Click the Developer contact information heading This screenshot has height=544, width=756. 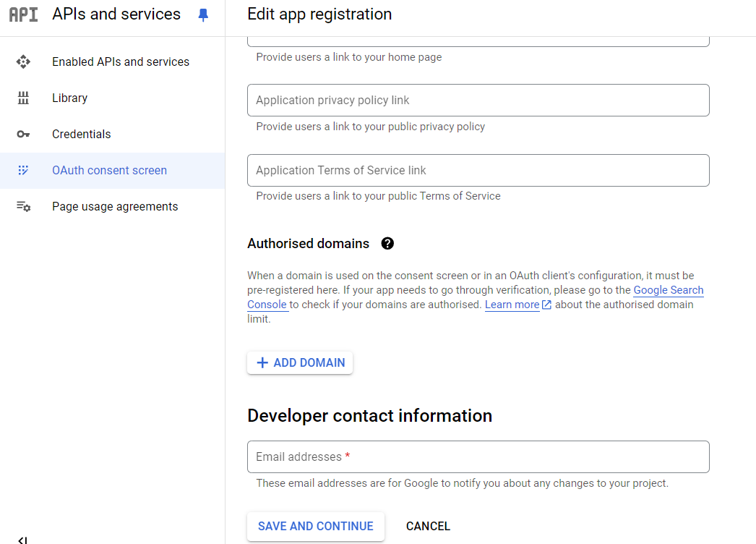click(370, 416)
